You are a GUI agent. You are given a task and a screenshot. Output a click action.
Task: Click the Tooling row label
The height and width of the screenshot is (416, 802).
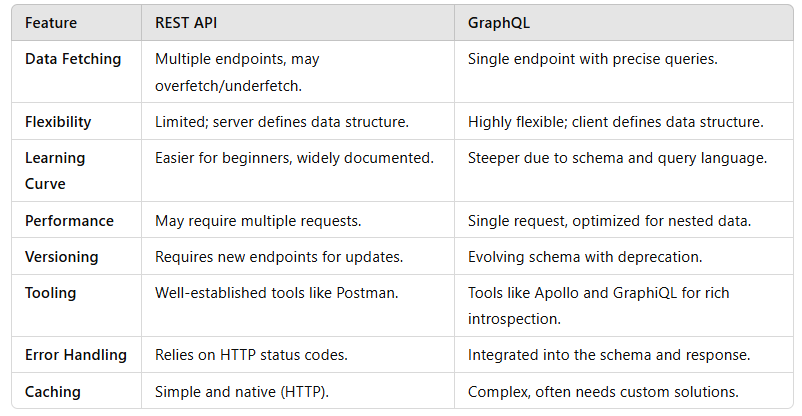click(50, 293)
